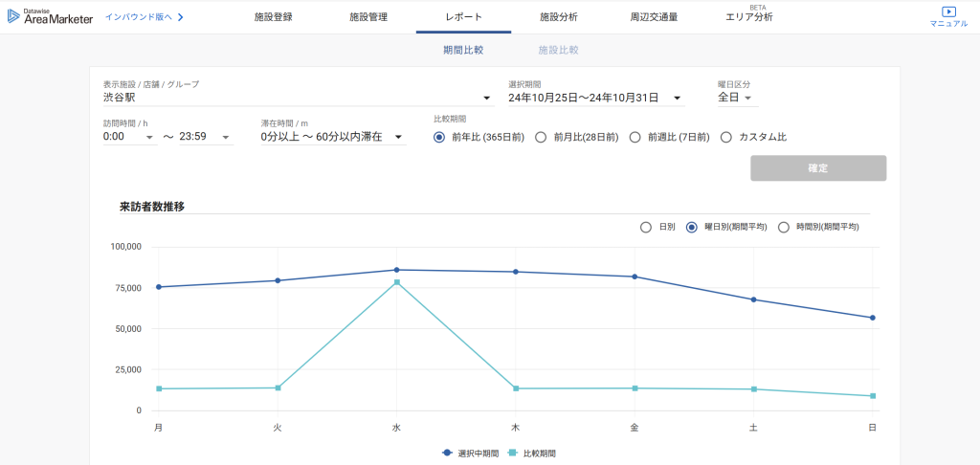
Task: Select 前月比(28日前) radio option
Action: 541,138
